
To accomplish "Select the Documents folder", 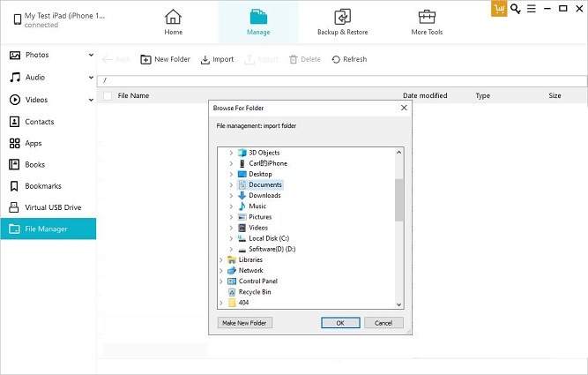I will pyautogui.click(x=265, y=184).
